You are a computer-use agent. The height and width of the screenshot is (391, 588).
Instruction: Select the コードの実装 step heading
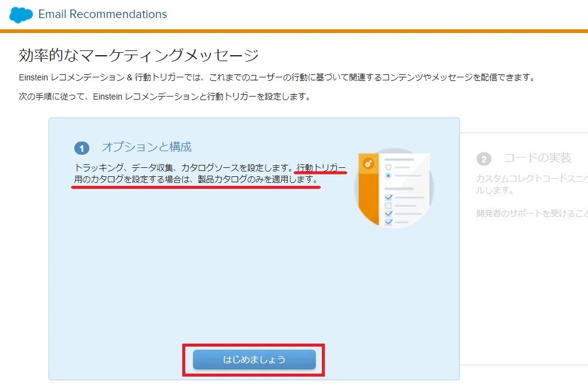click(538, 158)
